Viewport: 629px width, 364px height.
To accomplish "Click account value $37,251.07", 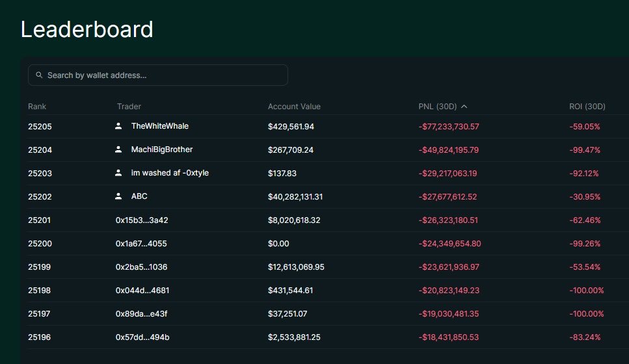I will point(288,313).
